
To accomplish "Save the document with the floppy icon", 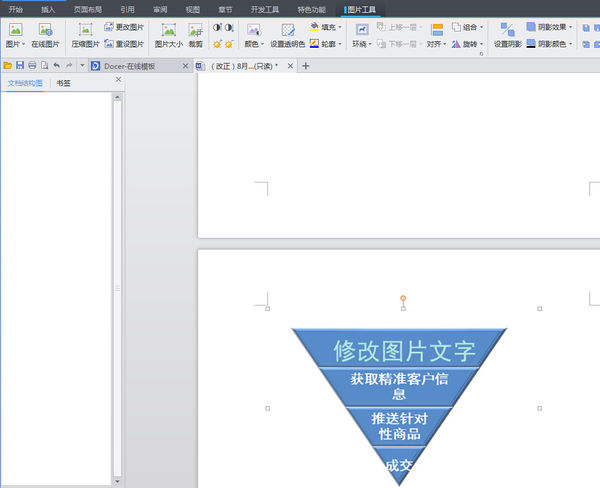I will click(x=20, y=66).
